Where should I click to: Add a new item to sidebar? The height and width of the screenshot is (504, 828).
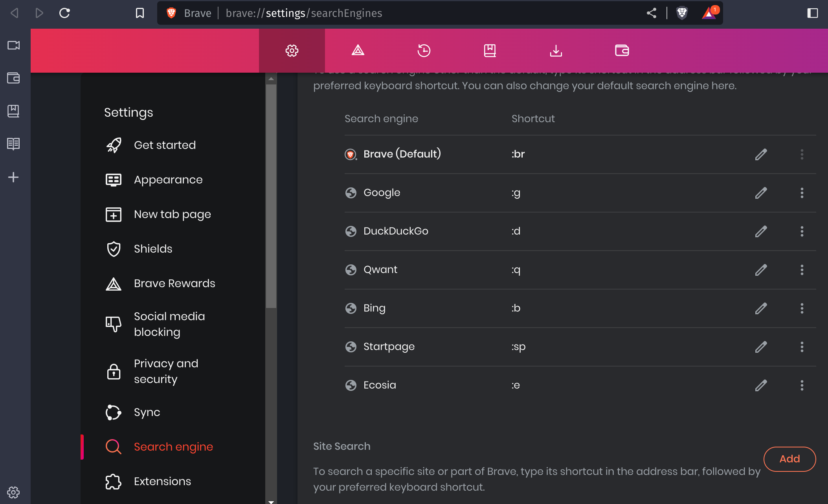click(x=13, y=177)
